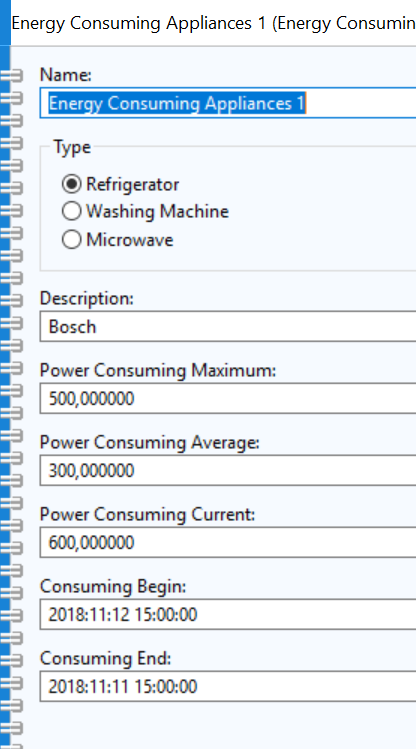Click the Energy Consuming Appliances 1 title bar

click(213, 23)
